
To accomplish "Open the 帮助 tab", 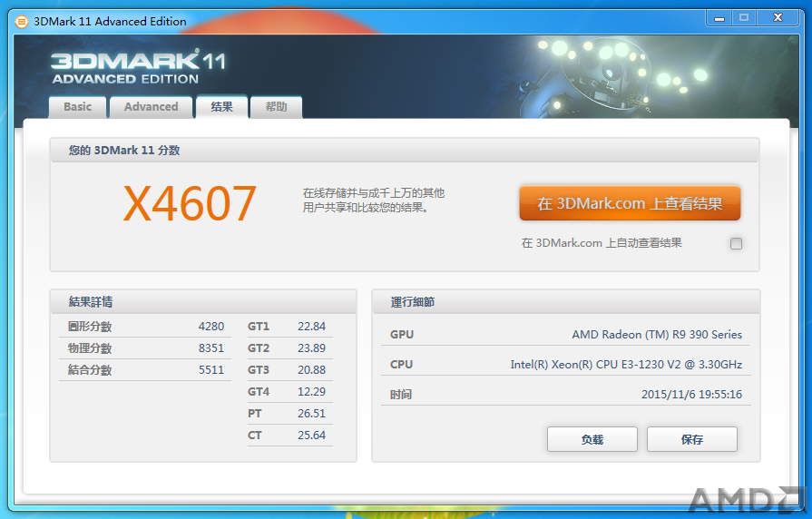I will (x=276, y=107).
